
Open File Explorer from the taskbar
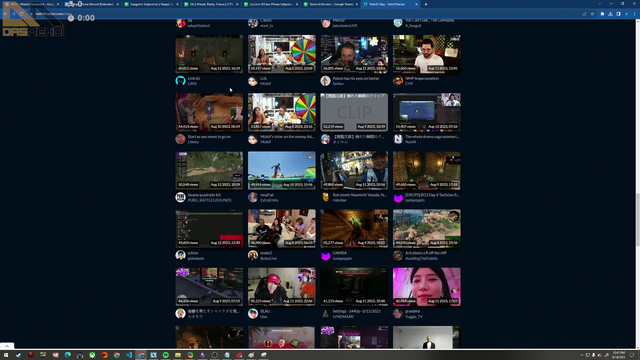tap(178, 355)
